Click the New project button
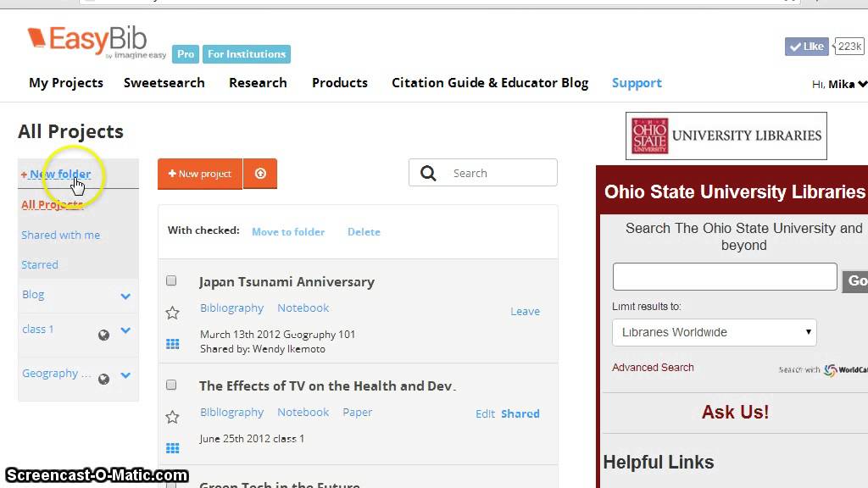Image resolution: width=868 pixels, height=488 pixels. coord(200,174)
